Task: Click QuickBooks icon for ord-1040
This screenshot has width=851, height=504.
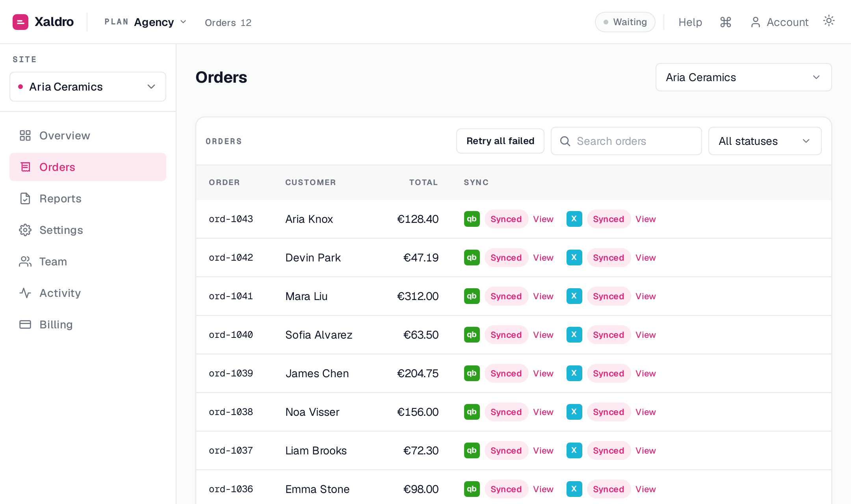Action: (x=472, y=335)
